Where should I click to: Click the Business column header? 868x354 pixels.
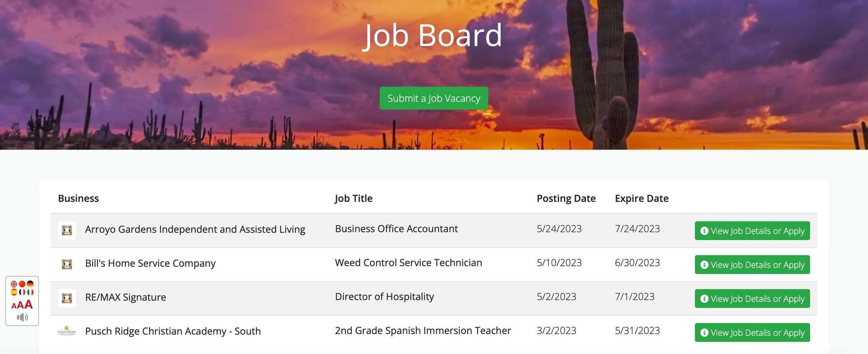click(x=78, y=198)
